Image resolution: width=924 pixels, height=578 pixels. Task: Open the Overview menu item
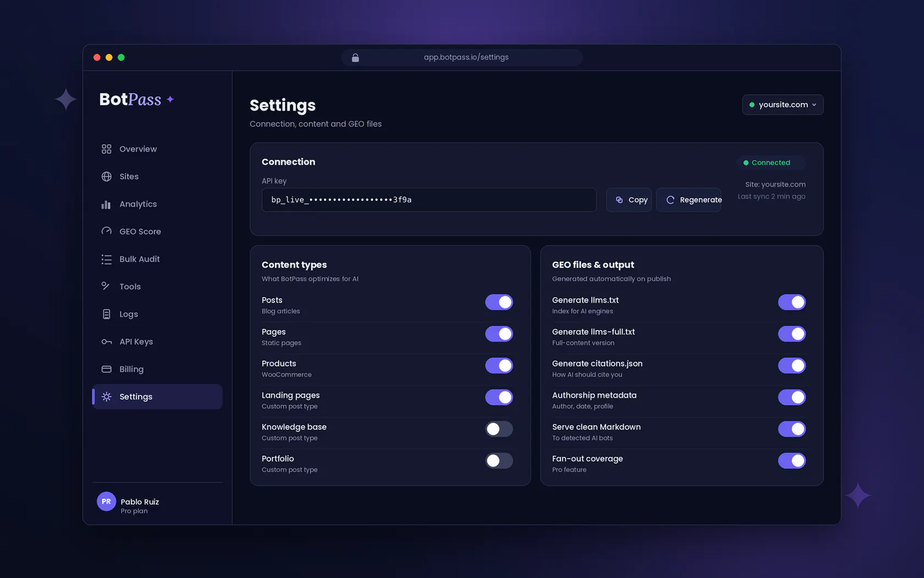tap(157, 149)
